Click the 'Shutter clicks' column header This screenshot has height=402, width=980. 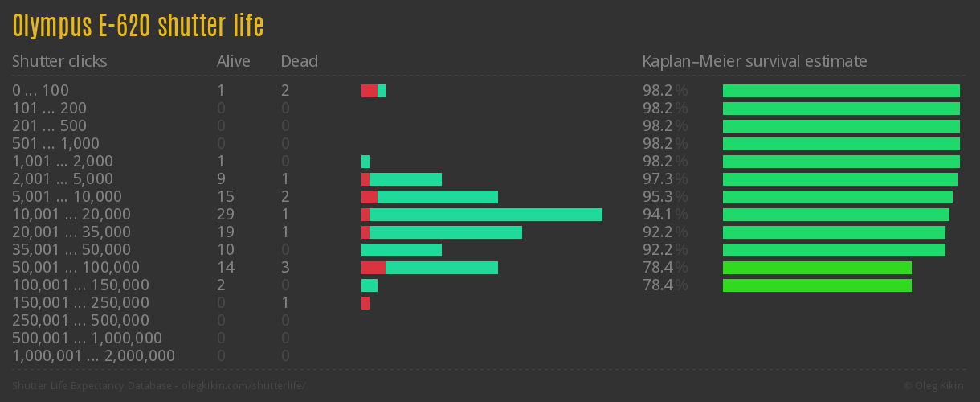(x=59, y=61)
